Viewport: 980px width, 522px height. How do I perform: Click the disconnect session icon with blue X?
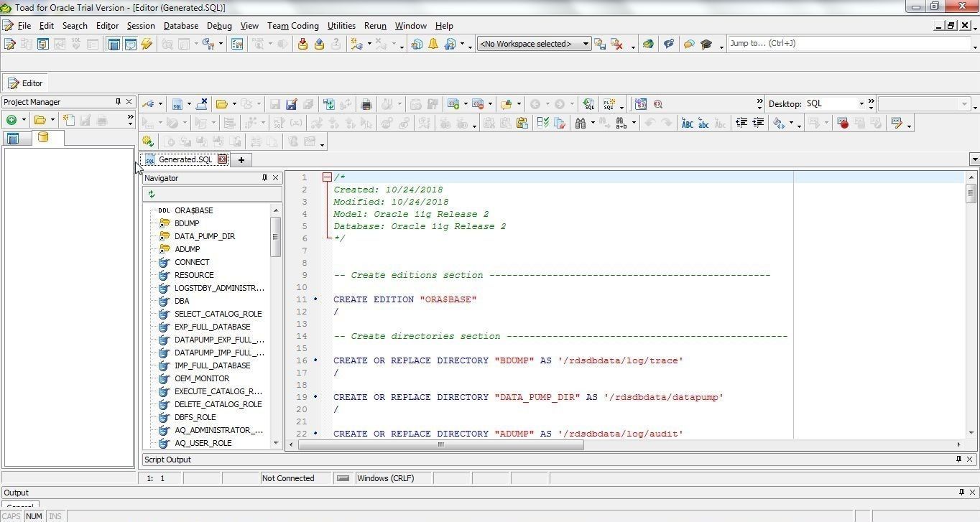[x=201, y=104]
